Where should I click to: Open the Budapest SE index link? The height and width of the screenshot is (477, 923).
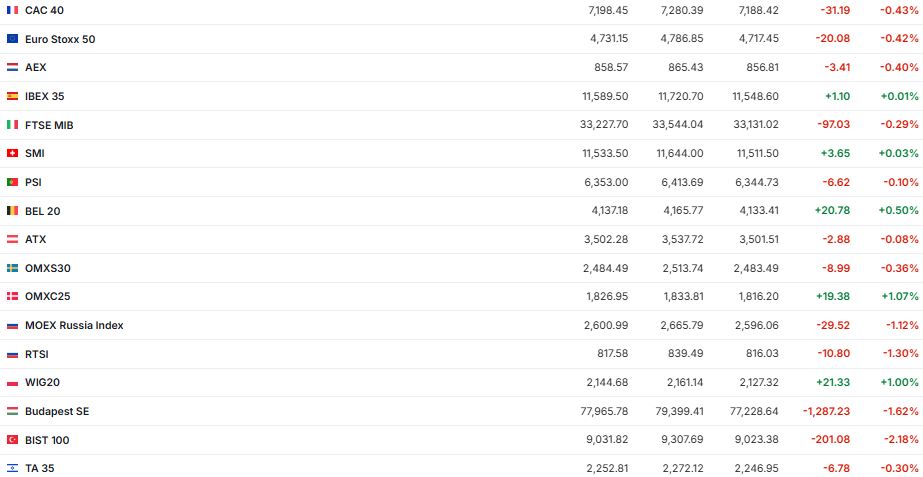click(x=57, y=411)
